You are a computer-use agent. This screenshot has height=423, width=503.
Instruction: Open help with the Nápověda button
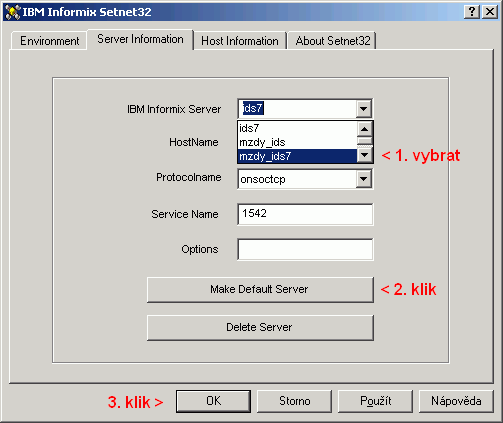click(456, 401)
